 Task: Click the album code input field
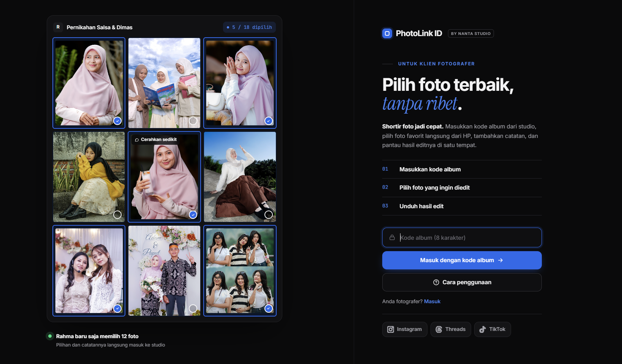pyautogui.click(x=462, y=237)
